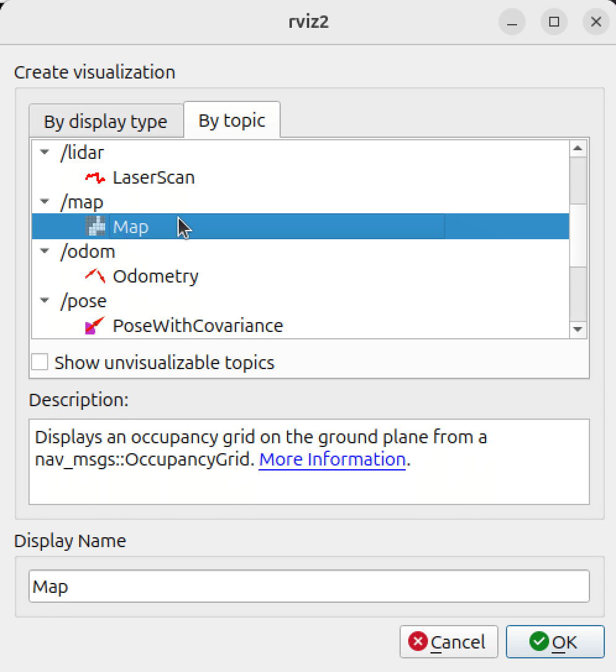
Task: Collapse the /lidar topic tree node
Action: [45, 151]
